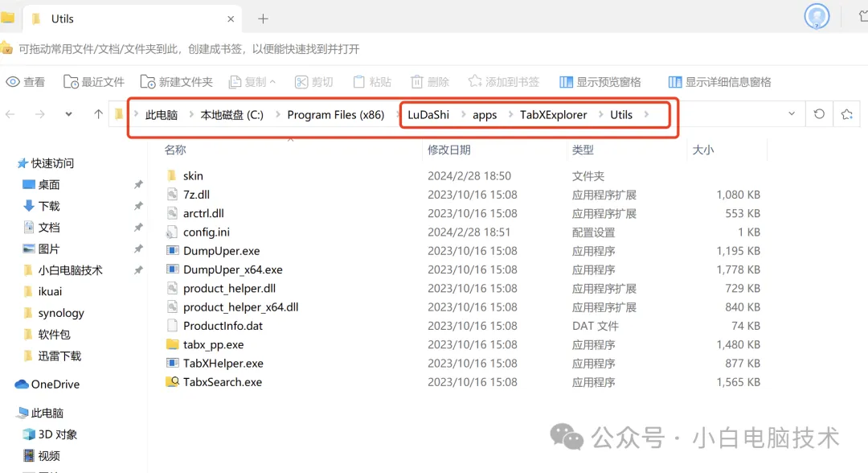868x473 pixels.
Task: Toggle 显示详细信息窗格 details pane
Action: click(719, 82)
